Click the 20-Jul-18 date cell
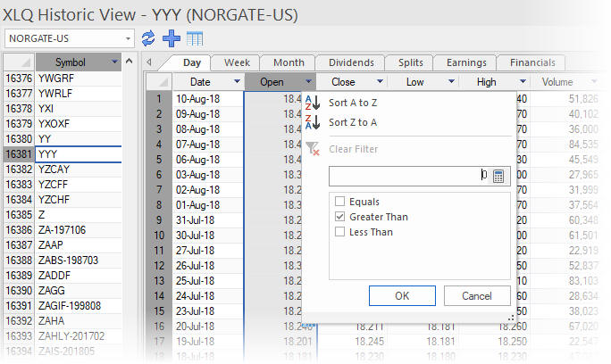 (x=208, y=327)
